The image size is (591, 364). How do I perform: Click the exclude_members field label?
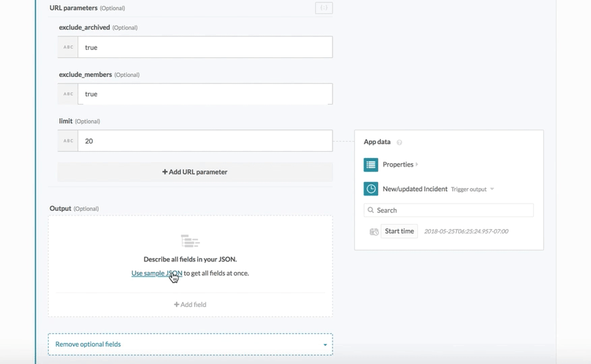85,75
